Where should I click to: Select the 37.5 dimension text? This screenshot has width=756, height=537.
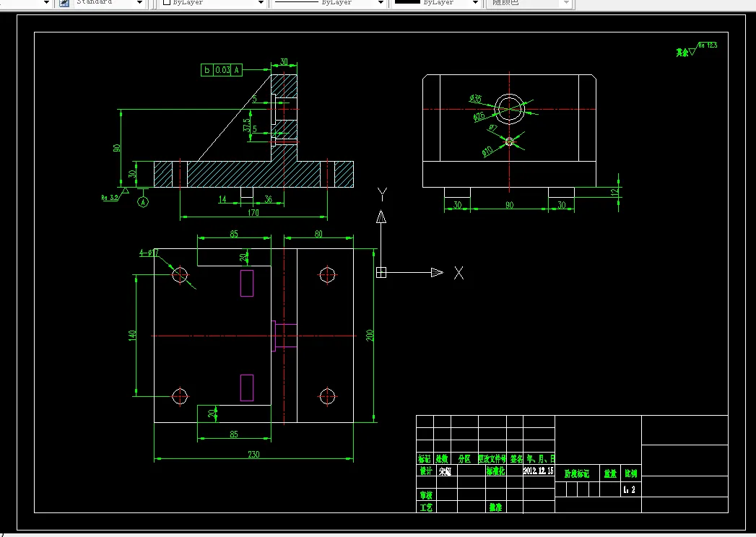coord(247,126)
